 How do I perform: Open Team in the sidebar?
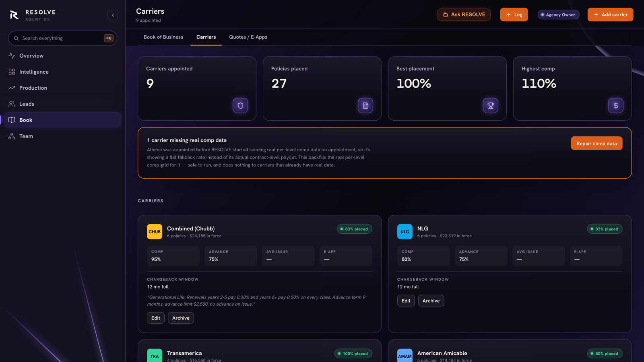[63, 136]
